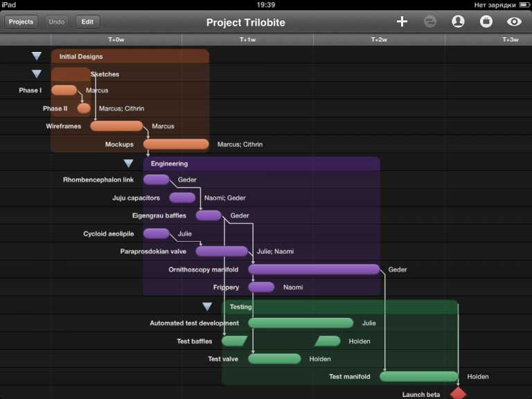Tap the 19:39 clock in status bar
The image size is (532, 399).
[266, 5]
